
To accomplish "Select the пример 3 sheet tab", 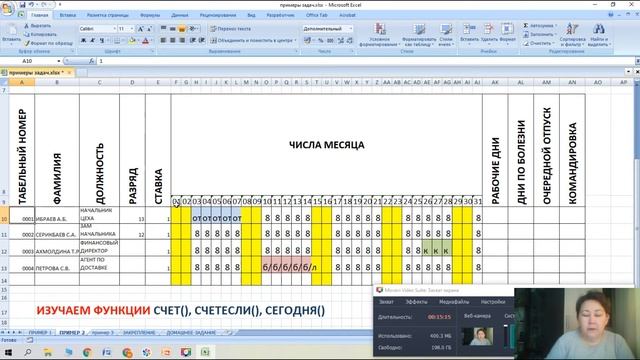I will (x=102, y=333).
